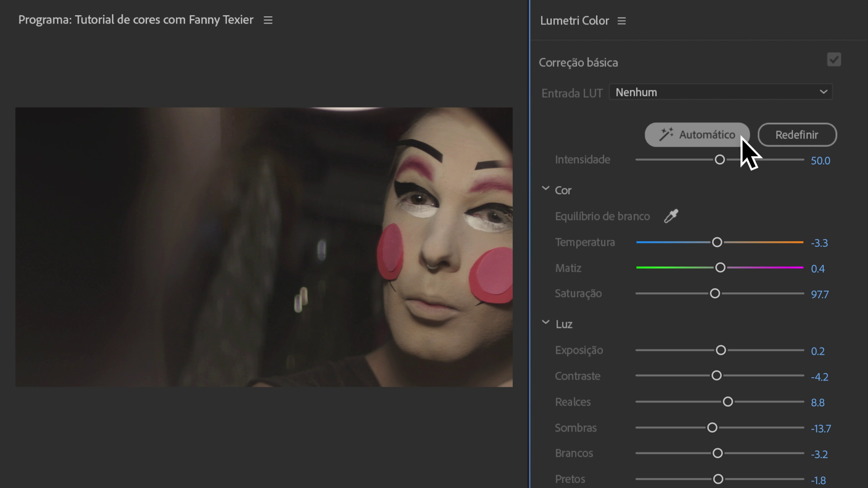Collapse the Luz section
The height and width of the screenshot is (488, 868).
click(546, 323)
